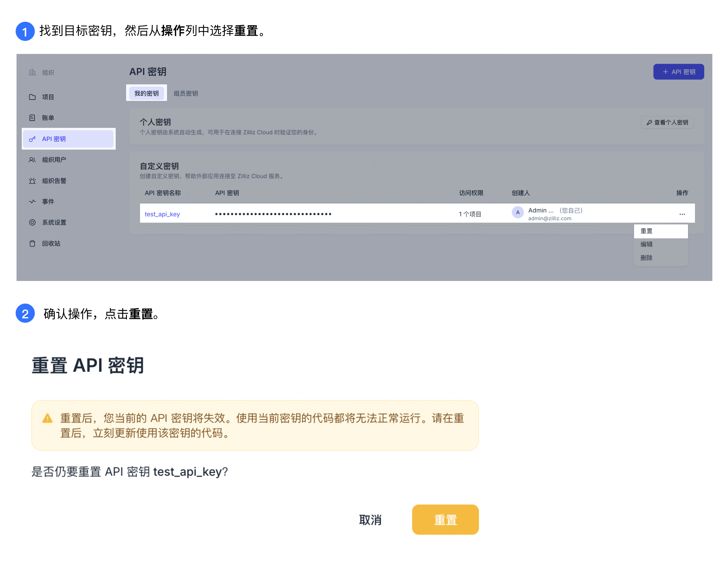This screenshot has height=568, width=728.
Task: Click 取消 in the reset dialog
Action: click(370, 520)
